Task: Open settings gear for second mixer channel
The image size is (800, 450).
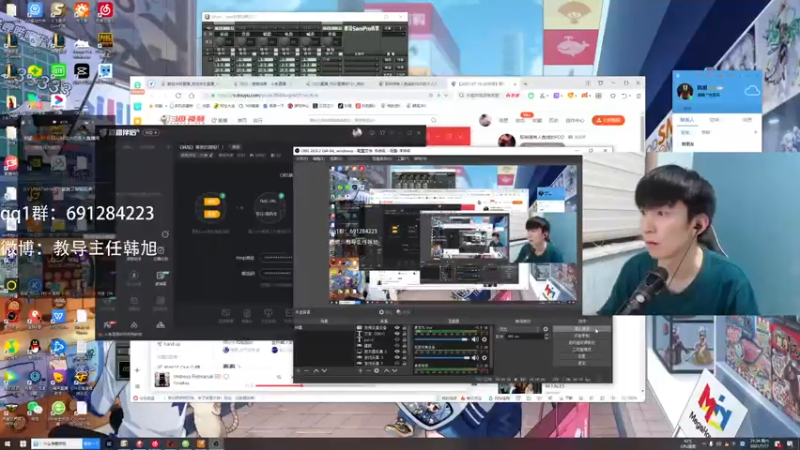Action: click(x=484, y=358)
